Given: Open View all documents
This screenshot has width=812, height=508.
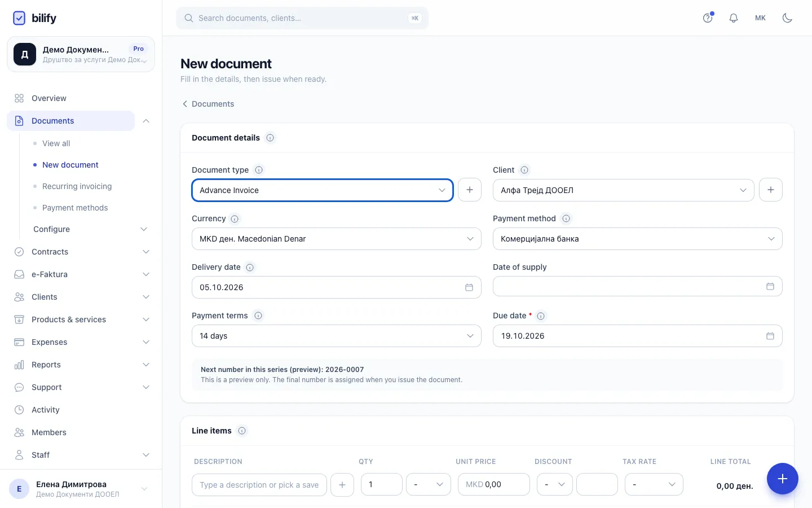Looking at the screenshot, I should [x=56, y=143].
